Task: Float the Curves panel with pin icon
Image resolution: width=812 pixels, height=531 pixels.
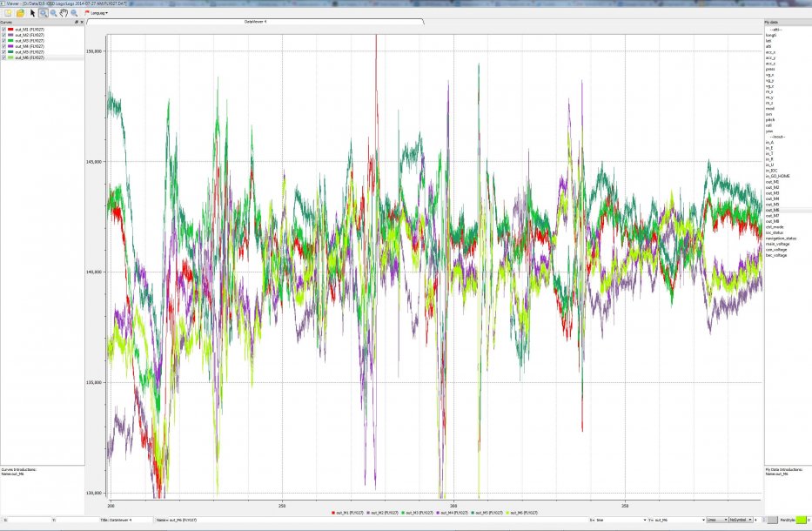Action: pyautogui.click(x=77, y=22)
